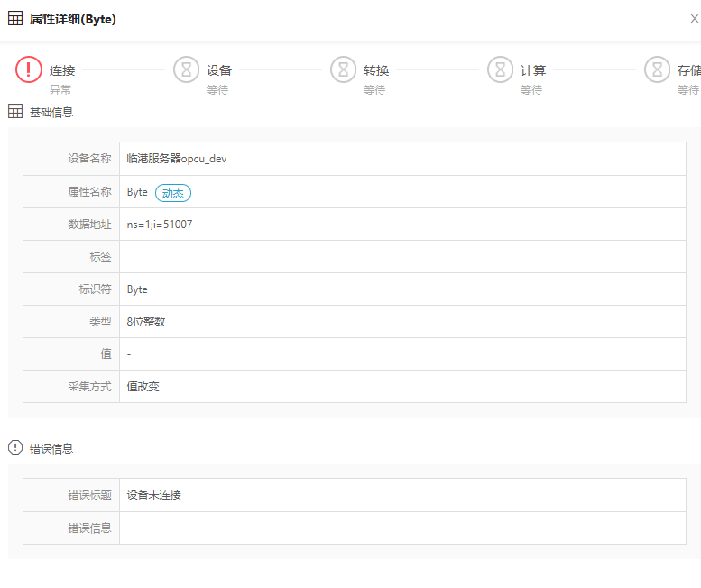This screenshot has height=588, width=701.
Task: Click the 错误信息 label cell in error table
Action: point(71,528)
